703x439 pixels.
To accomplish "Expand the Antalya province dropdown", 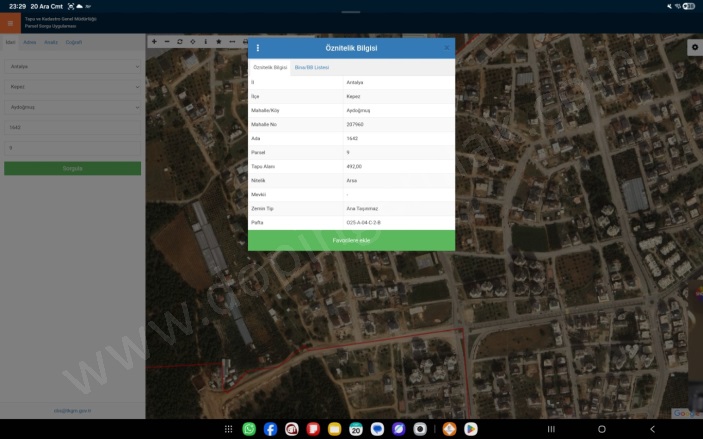I will (72, 67).
